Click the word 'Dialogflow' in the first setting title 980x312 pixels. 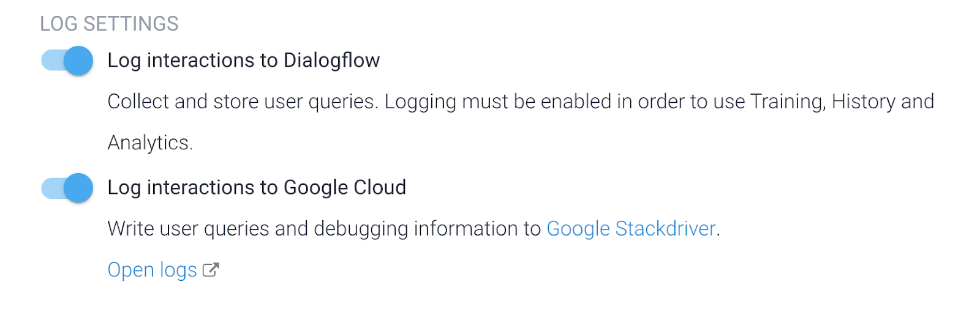(331, 61)
